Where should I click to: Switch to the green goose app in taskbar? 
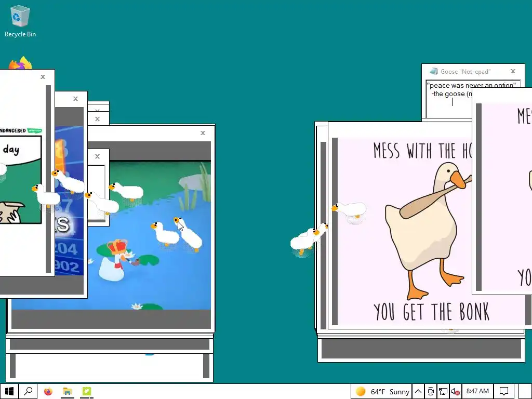click(87, 392)
